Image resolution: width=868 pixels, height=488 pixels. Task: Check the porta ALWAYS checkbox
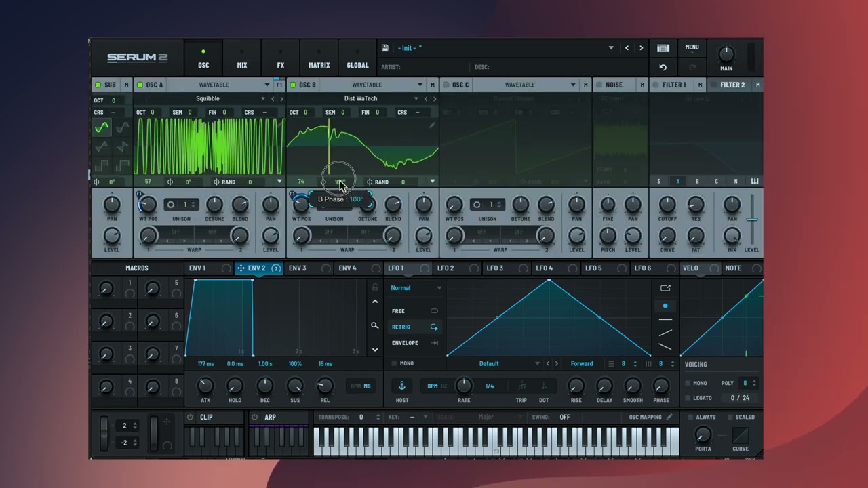pos(690,417)
